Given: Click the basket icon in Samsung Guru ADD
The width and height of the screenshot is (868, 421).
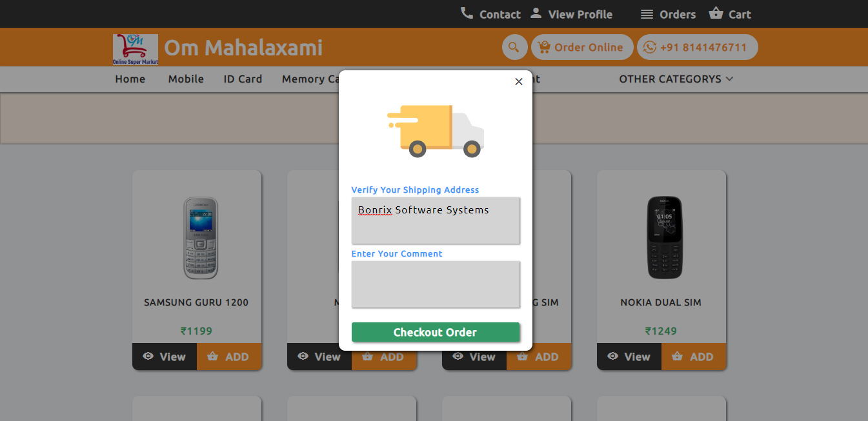Looking at the screenshot, I should point(213,356).
